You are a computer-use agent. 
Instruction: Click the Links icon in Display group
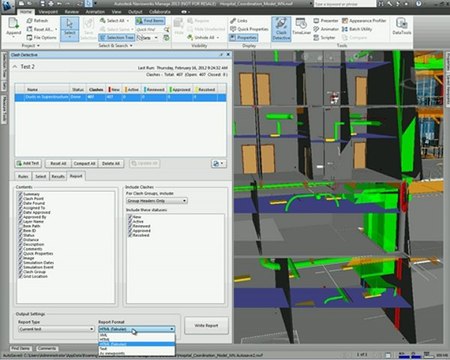click(233, 21)
